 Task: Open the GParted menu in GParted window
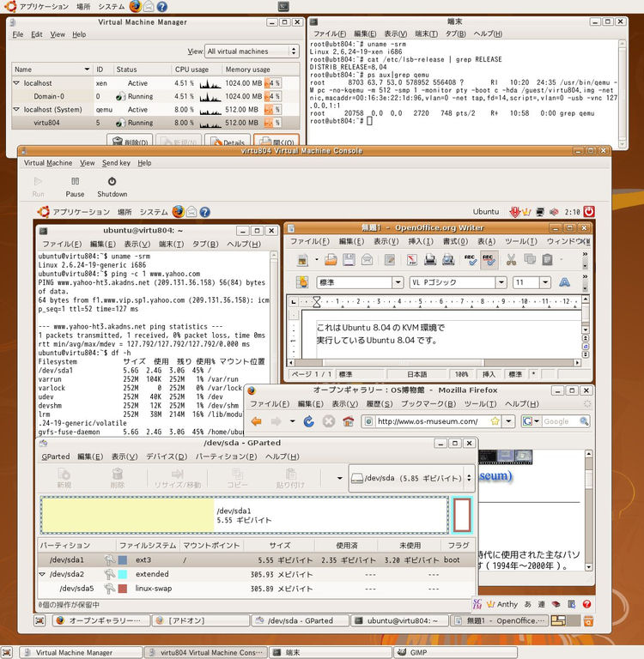tap(56, 456)
